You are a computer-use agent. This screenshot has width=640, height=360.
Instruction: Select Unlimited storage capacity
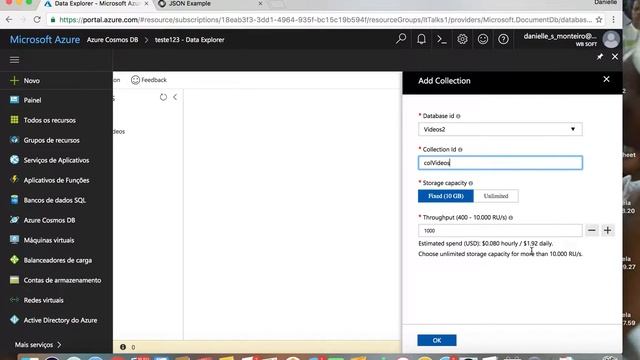pos(496,196)
